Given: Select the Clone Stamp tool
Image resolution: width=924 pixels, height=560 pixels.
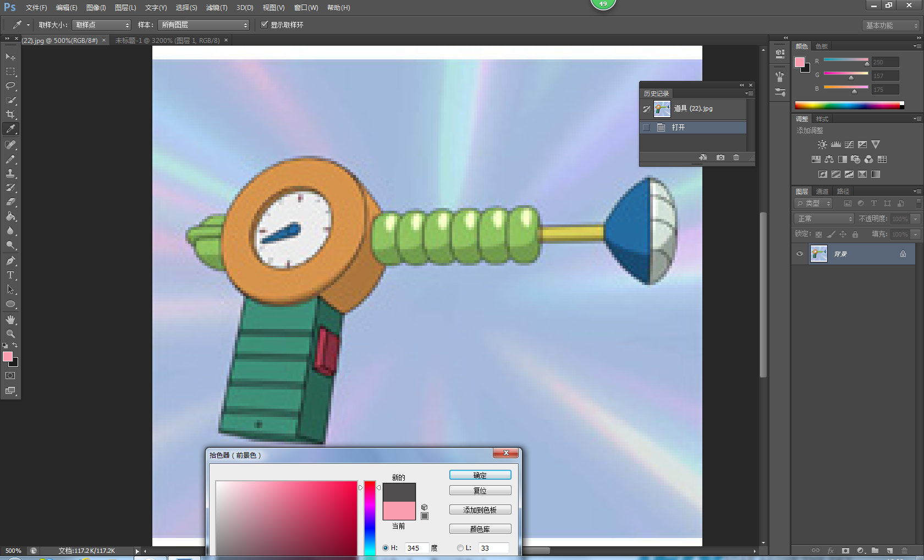Looking at the screenshot, I should coord(10,173).
